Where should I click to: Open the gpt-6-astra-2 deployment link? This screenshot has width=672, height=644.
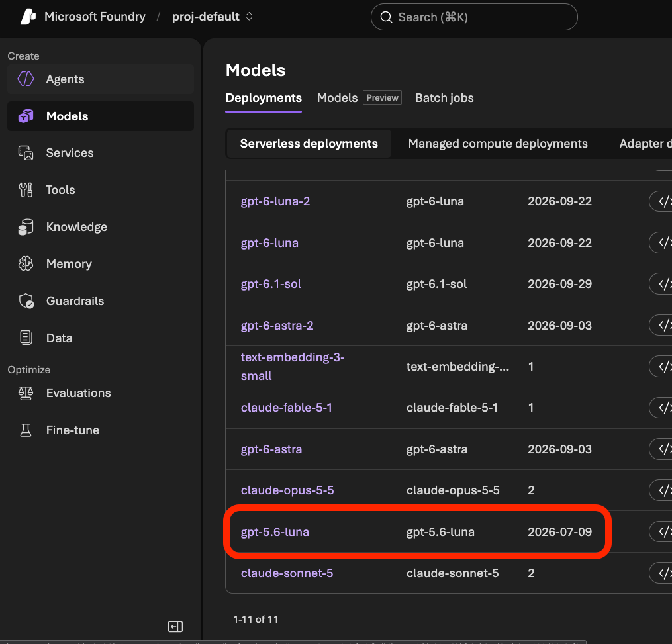click(x=277, y=326)
